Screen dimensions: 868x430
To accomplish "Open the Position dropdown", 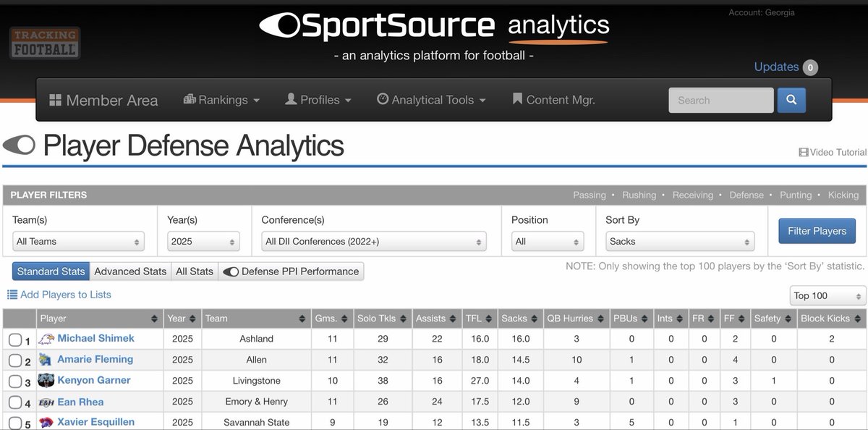I will [x=547, y=242].
